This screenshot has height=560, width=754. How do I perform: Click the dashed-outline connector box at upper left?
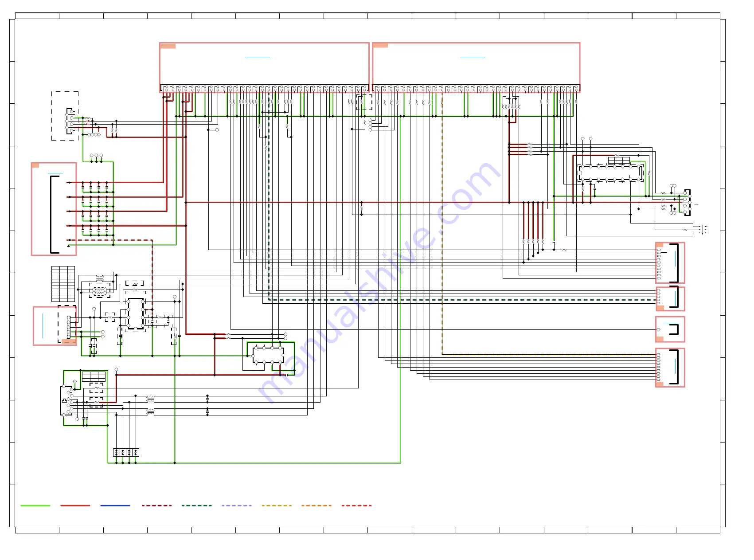[65, 116]
